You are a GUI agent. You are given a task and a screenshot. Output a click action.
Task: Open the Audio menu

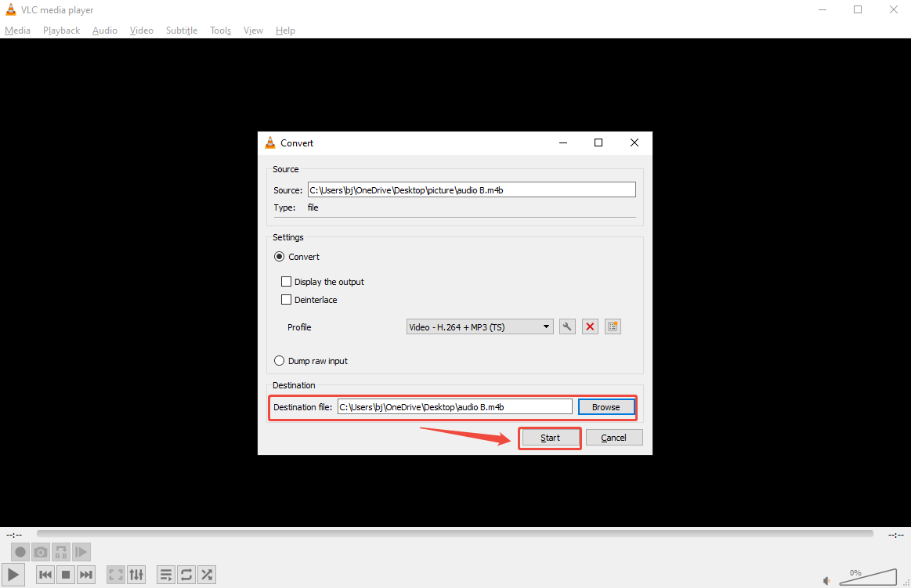[x=105, y=31]
